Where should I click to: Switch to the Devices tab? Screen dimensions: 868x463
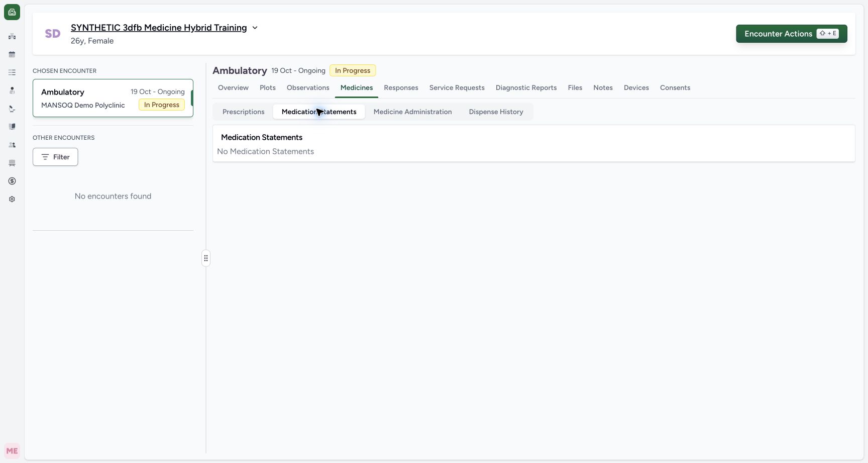[x=636, y=87]
